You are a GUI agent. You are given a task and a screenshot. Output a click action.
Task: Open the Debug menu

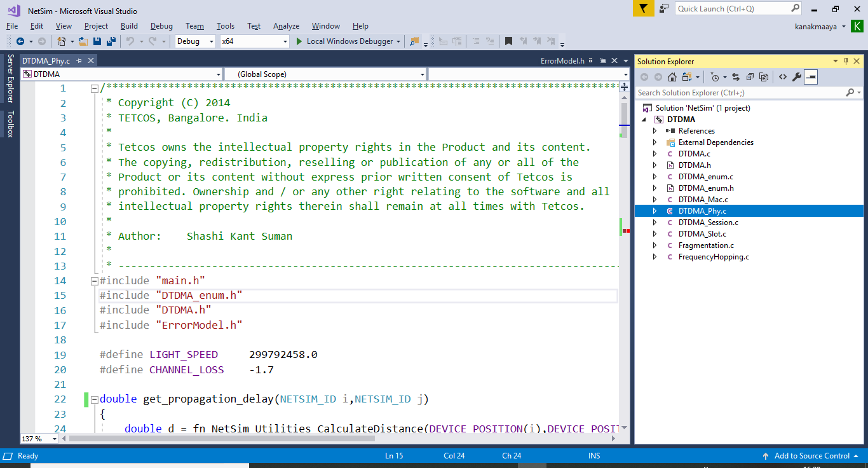coord(161,26)
